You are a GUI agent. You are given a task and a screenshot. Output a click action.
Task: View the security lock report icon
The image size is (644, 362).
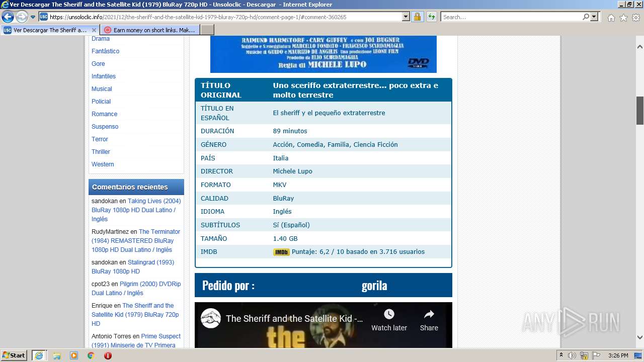tap(417, 17)
